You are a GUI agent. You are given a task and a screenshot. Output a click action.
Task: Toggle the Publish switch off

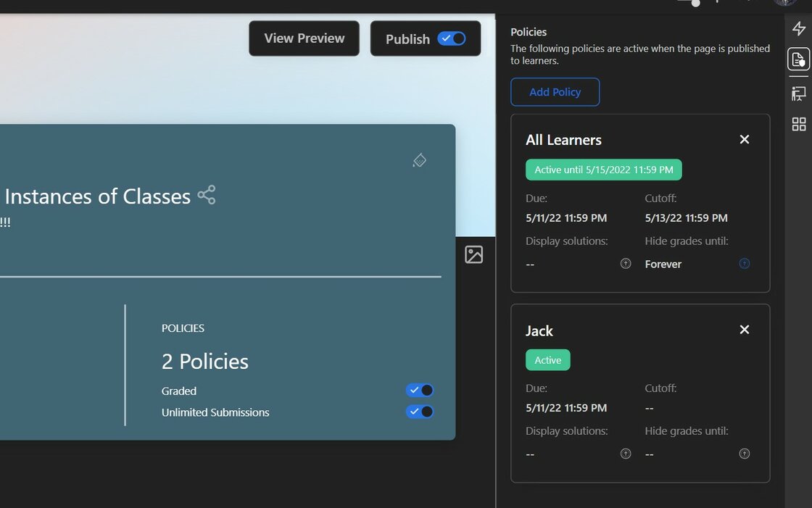click(x=451, y=39)
